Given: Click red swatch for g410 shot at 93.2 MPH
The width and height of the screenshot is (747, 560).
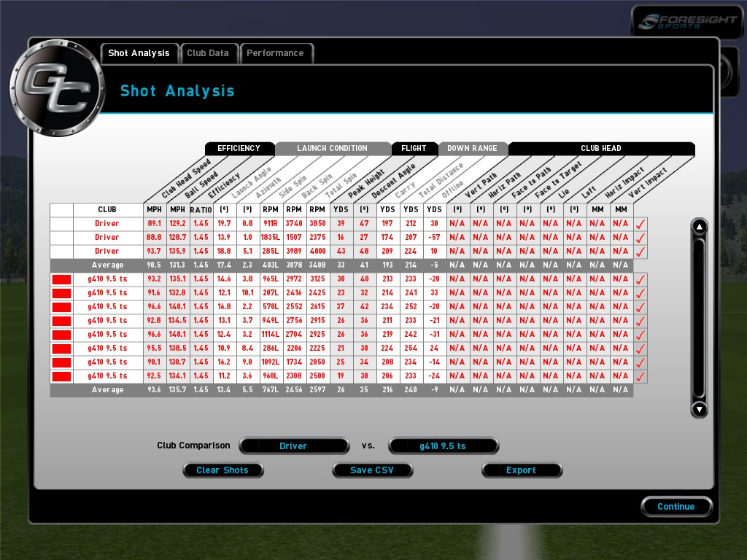Looking at the screenshot, I should (x=61, y=279).
